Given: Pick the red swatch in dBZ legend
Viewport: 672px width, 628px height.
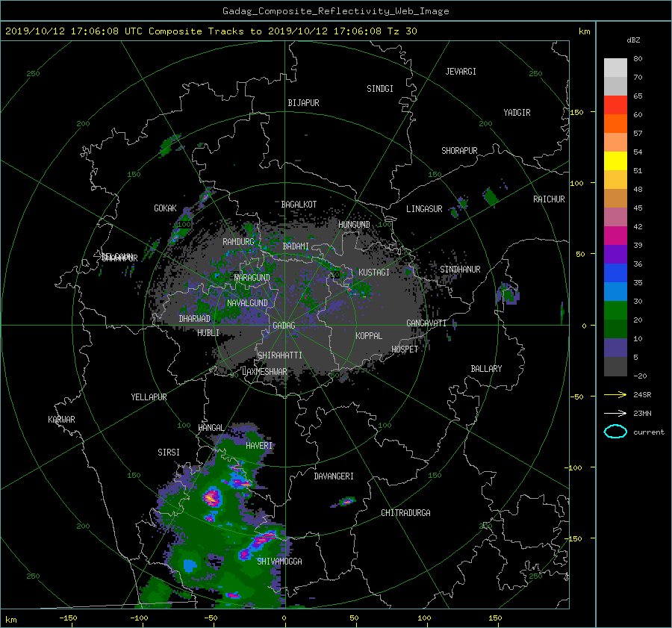Looking at the screenshot, I should point(615,105).
